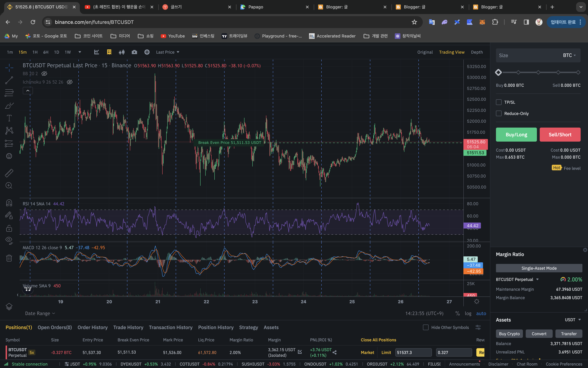
Task: Bookmark this page with star icon
Action: click(415, 22)
